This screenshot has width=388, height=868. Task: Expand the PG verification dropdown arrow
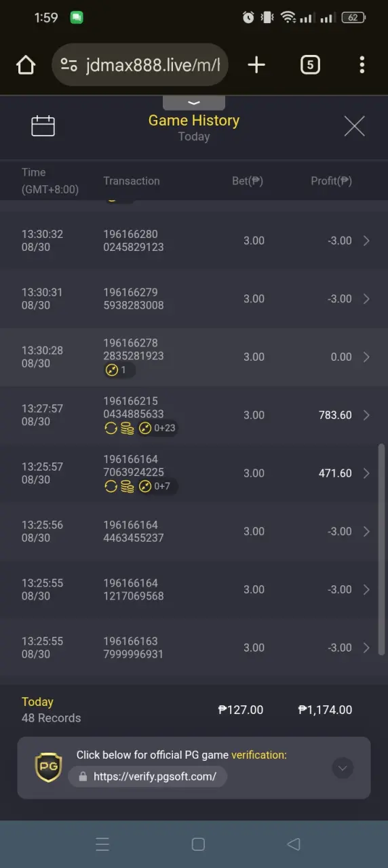(343, 768)
